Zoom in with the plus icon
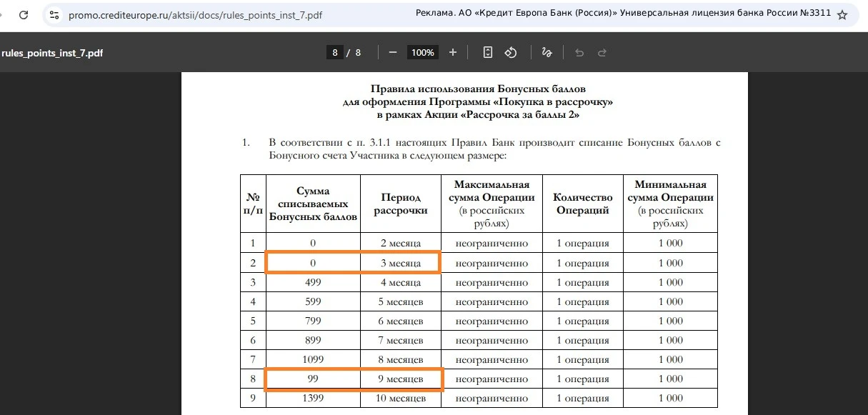The height and width of the screenshot is (415, 868). [x=453, y=52]
